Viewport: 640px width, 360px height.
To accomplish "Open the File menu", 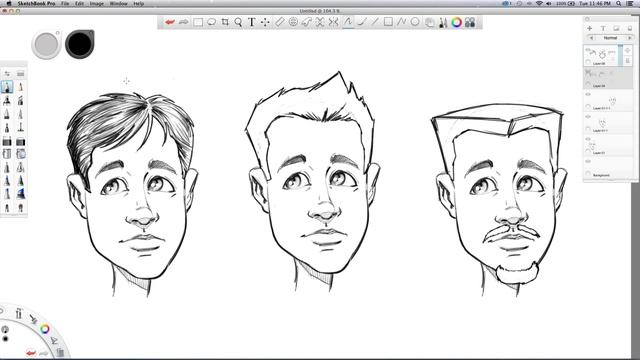I will click(x=65, y=3).
